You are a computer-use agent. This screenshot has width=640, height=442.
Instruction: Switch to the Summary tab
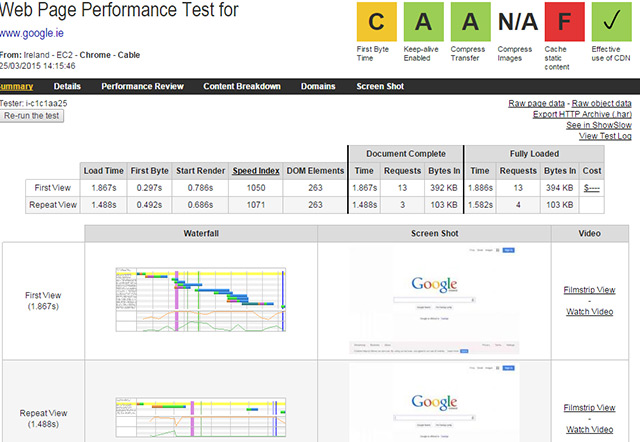click(16, 86)
